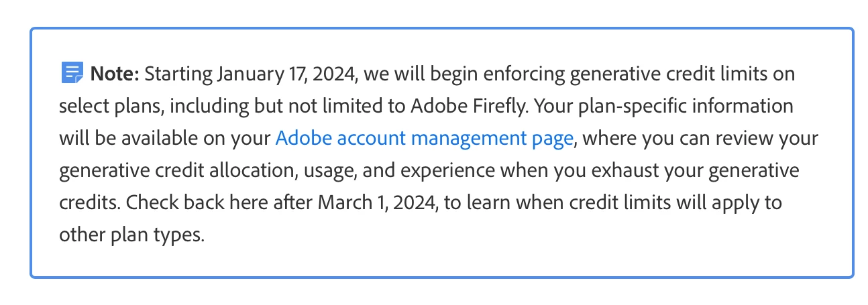Screen dimensions: 868x305
Task: Click the blue note document icon
Action: pyautogui.click(x=72, y=72)
